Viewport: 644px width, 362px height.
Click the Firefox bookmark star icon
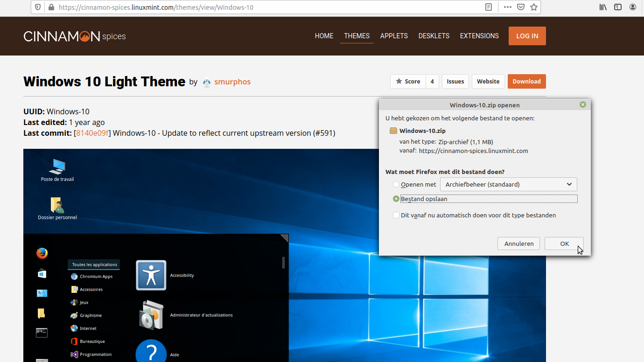pyautogui.click(x=534, y=7)
